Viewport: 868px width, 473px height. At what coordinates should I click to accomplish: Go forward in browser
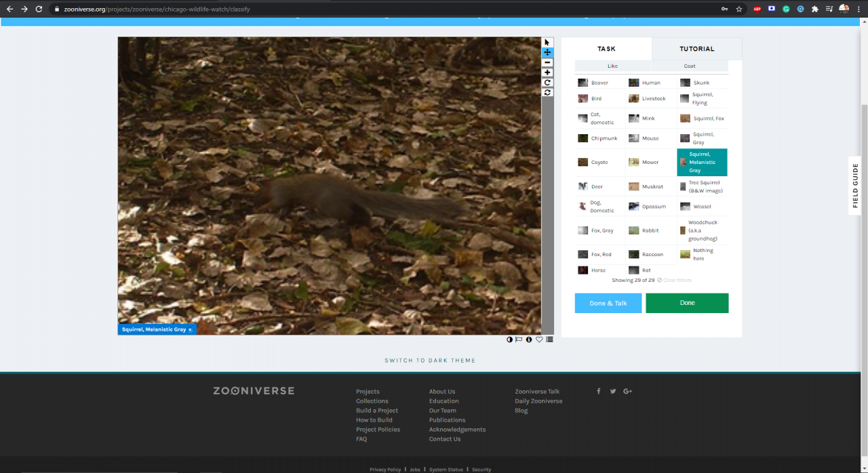[24, 9]
